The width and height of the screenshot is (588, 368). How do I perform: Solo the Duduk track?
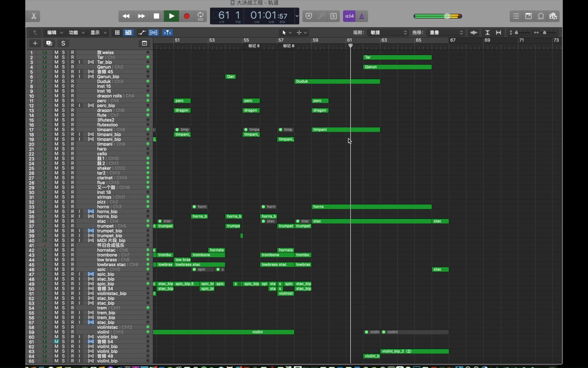point(64,81)
